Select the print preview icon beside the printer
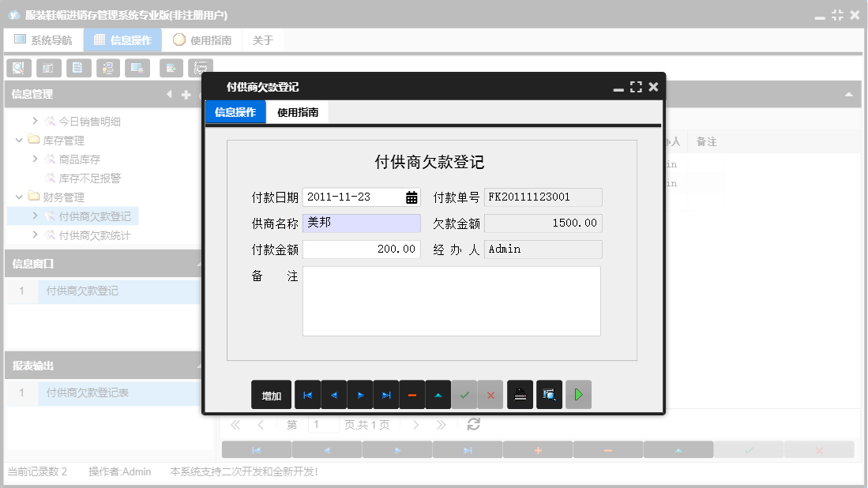This screenshot has width=868, height=488. [x=550, y=394]
